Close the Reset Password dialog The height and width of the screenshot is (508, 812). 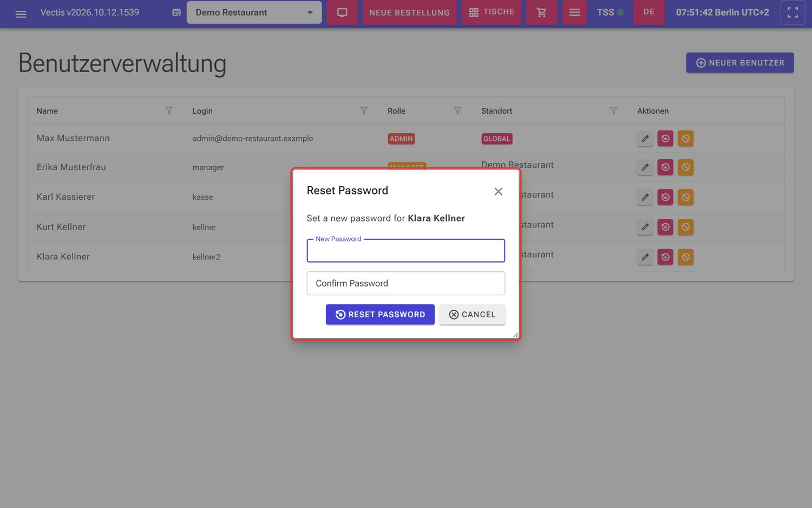tap(499, 192)
